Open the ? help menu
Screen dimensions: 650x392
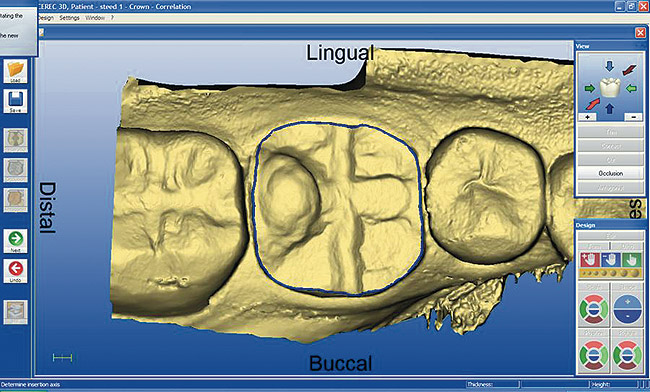click(x=112, y=18)
